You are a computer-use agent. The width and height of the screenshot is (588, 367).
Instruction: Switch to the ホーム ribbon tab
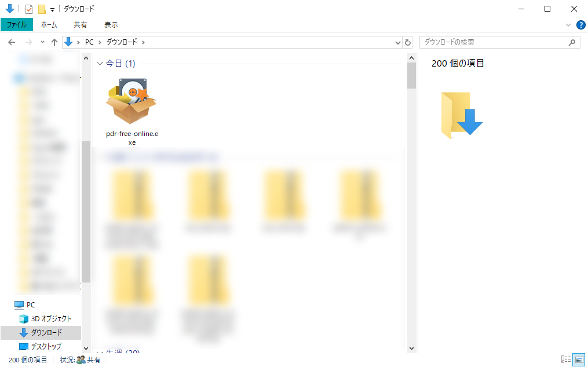(49, 25)
